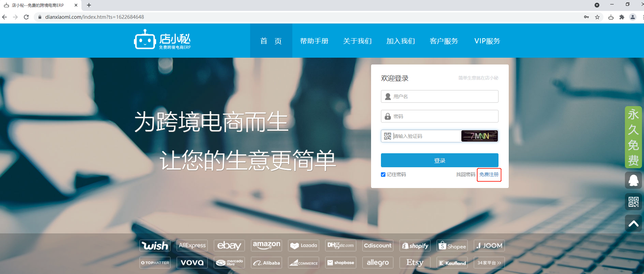
Task: Click the TopHatter platform logo
Action: 155,262
